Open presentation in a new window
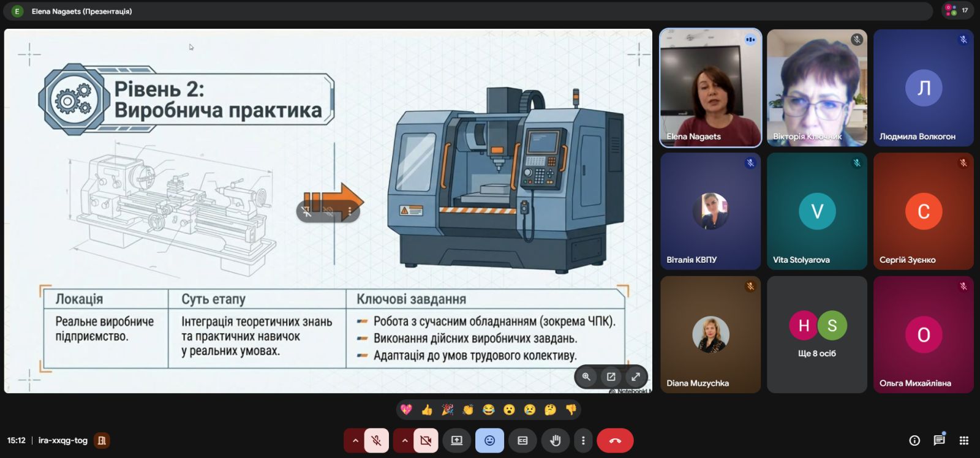This screenshot has height=458, width=980. (611, 377)
